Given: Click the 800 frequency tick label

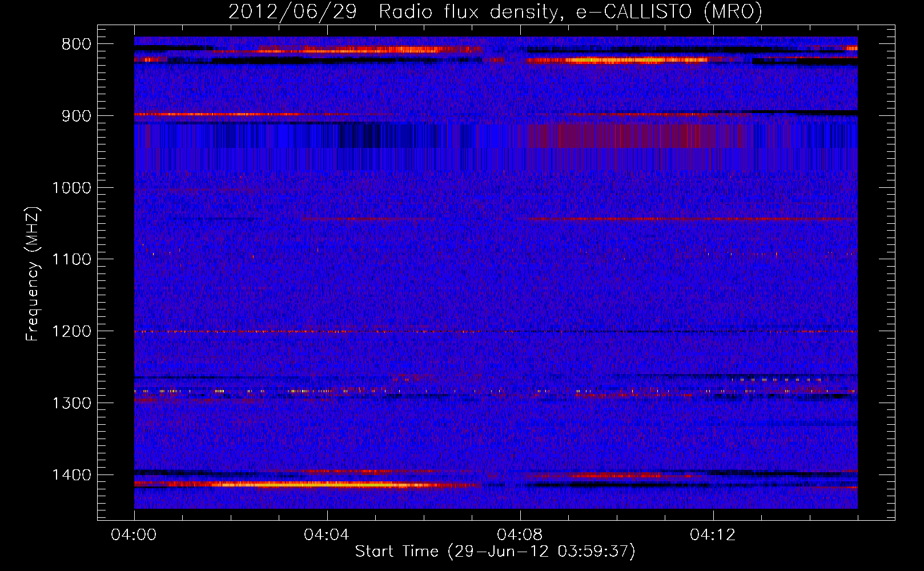Looking at the screenshot, I should point(77,45).
